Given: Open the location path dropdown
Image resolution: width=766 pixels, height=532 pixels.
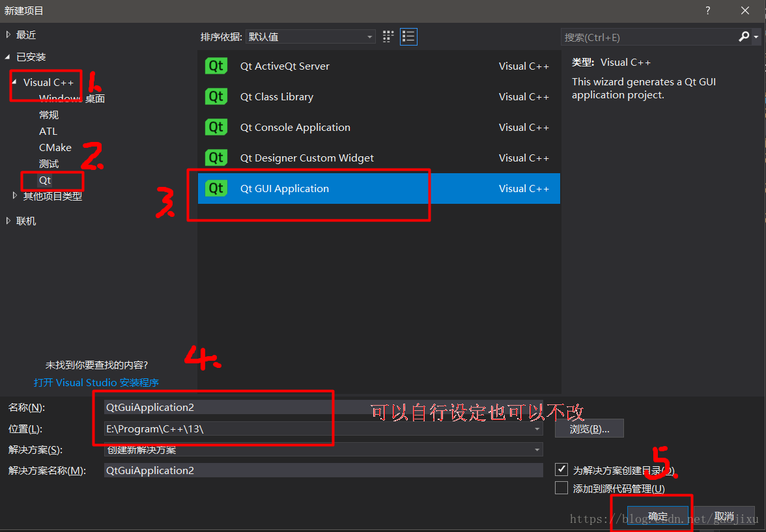Looking at the screenshot, I should point(537,429).
